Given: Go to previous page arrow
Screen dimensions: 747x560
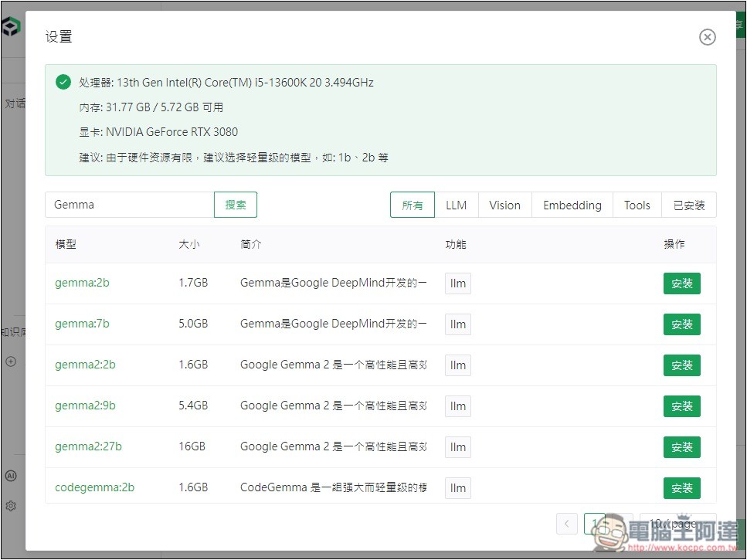Looking at the screenshot, I should click(x=567, y=524).
